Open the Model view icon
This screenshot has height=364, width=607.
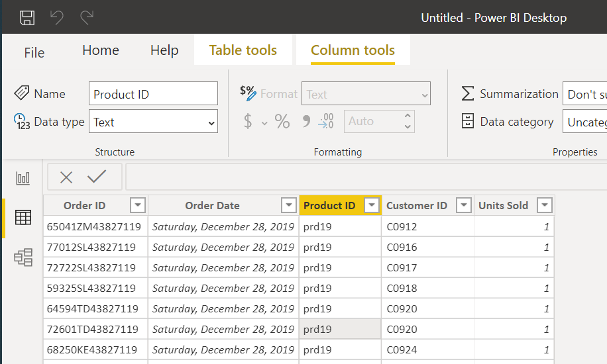23,257
